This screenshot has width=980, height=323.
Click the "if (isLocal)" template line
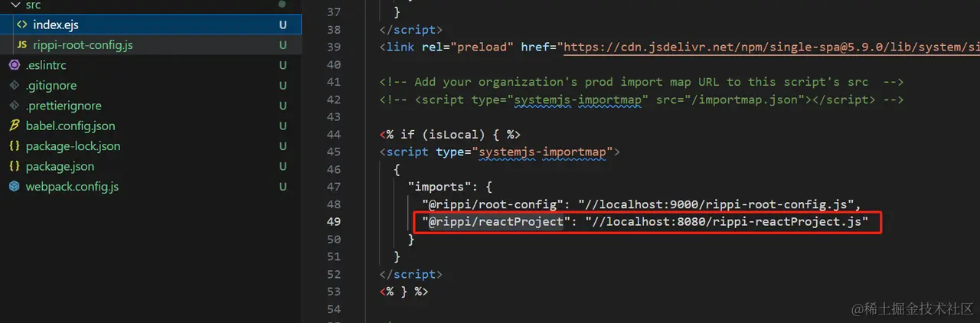point(449,134)
